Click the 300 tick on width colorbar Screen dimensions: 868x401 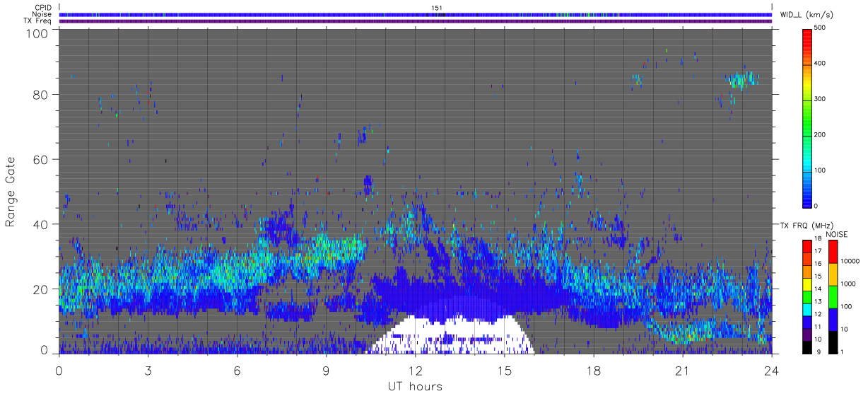click(821, 99)
